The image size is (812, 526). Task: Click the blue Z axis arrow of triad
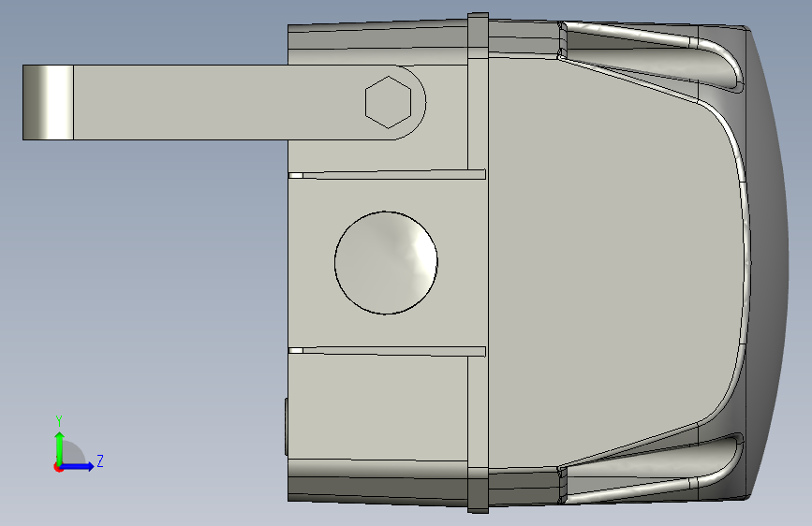78,466
